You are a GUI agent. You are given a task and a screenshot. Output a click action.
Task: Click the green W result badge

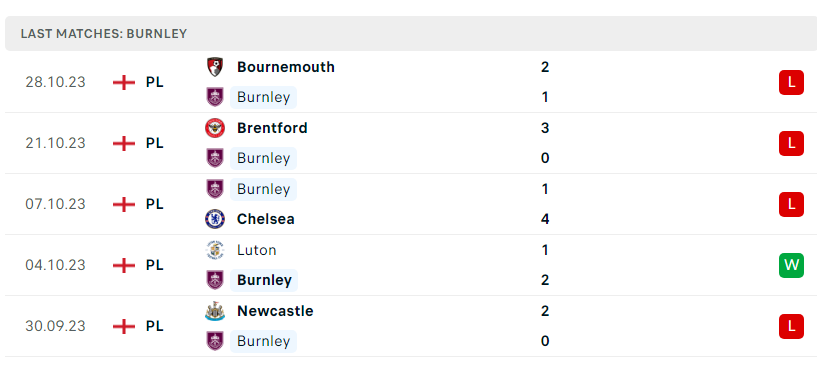pos(791,265)
